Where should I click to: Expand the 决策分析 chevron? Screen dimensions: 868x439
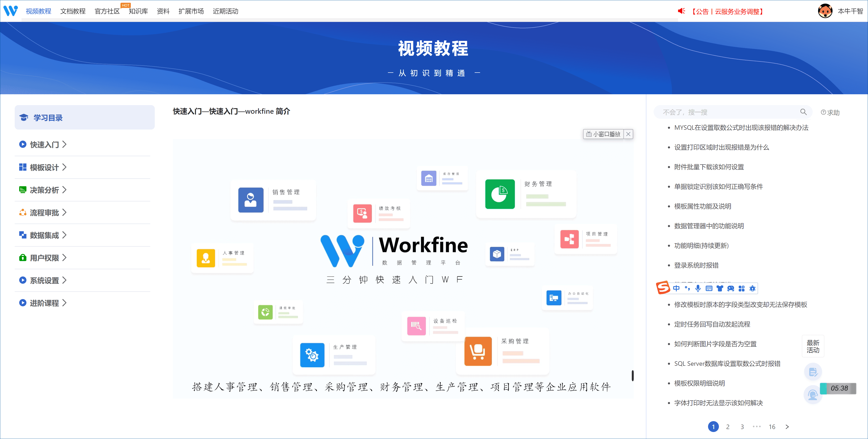(64, 189)
